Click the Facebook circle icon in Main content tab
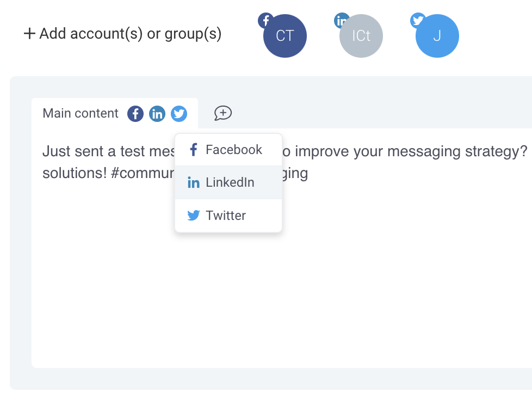This screenshot has width=532, height=405. coord(135,114)
